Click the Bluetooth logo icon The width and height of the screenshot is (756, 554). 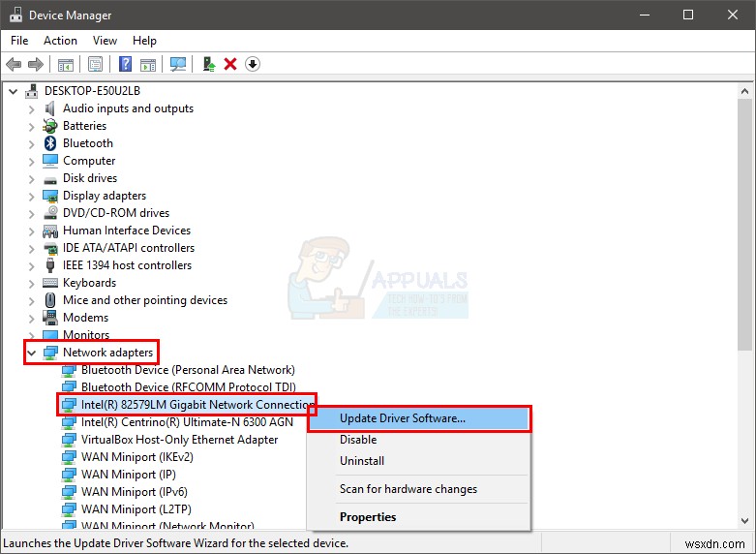click(50, 143)
